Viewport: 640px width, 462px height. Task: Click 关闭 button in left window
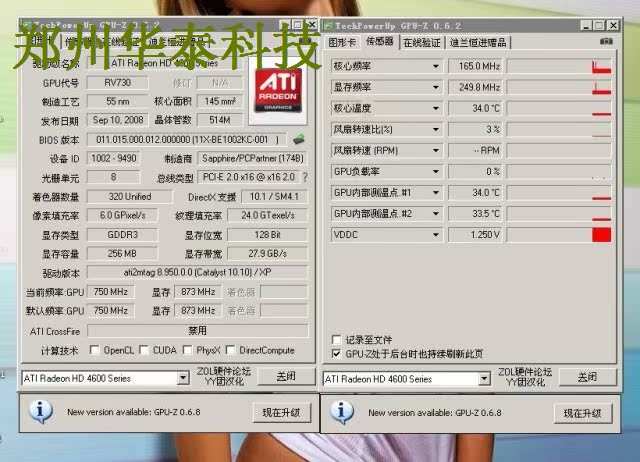point(286,376)
